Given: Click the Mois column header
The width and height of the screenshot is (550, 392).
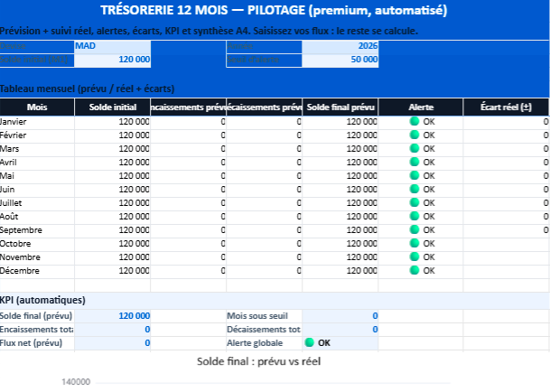Looking at the screenshot, I should click(37, 107).
